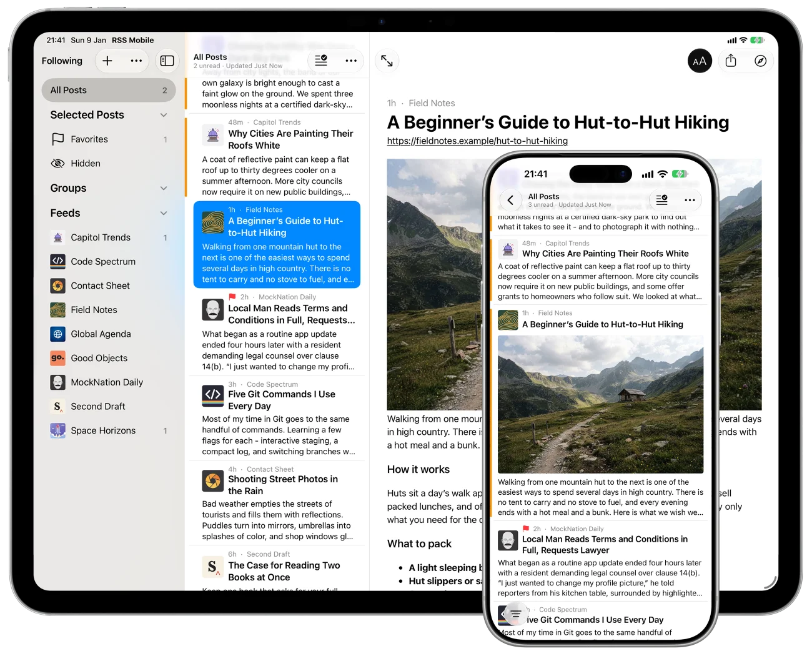
Task: Open Shooting Street Photos in the Rain
Action: coord(277,503)
